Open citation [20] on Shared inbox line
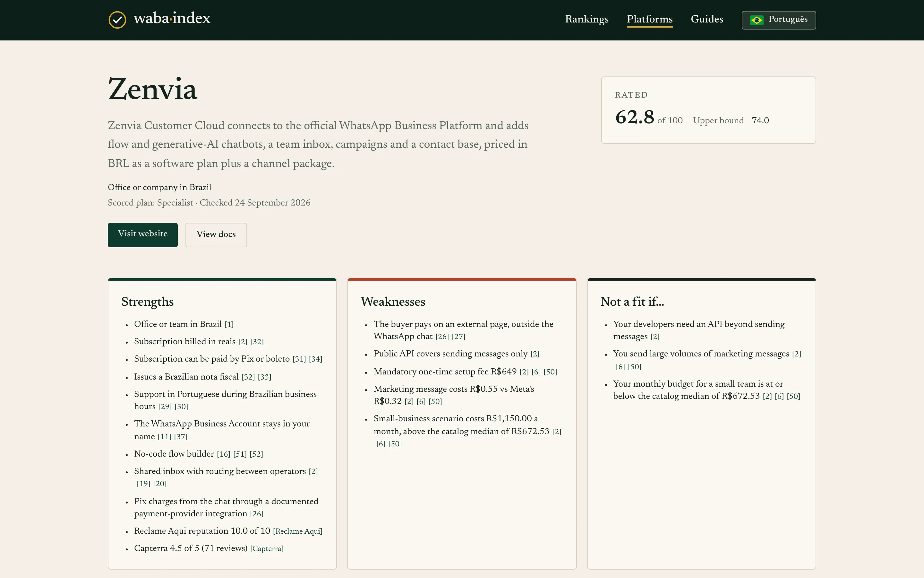 (160, 484)
